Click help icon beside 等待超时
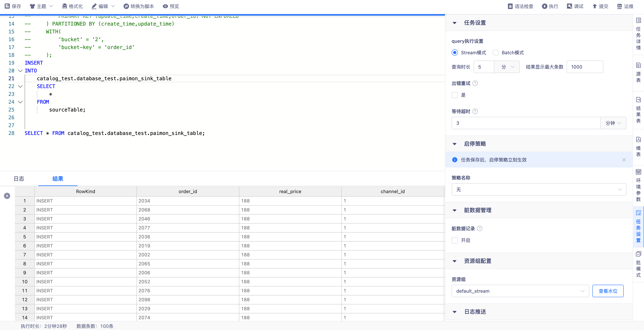 [x=475, y=111]
